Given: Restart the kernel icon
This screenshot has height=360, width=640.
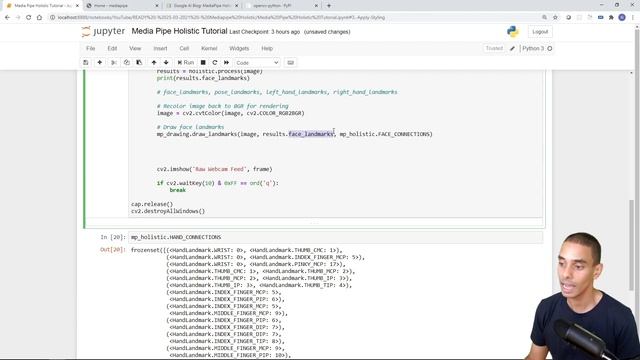Looking at the screenshot, I should (x=215, y=62).
